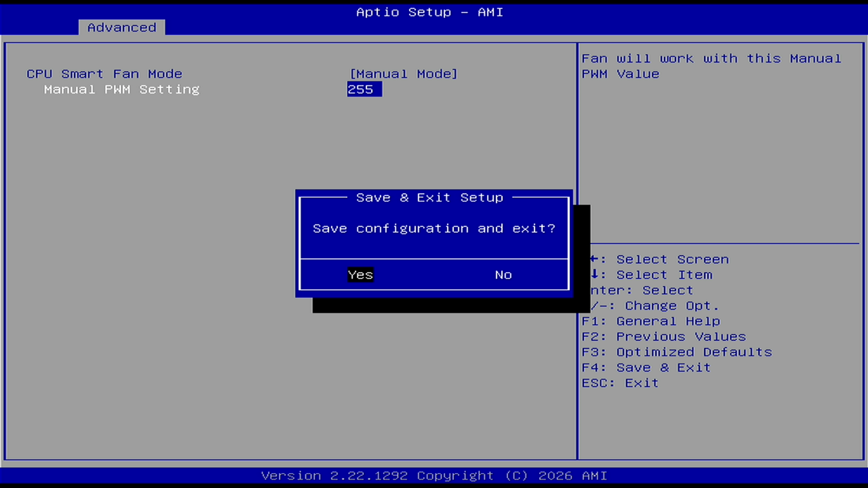The height and width of the screenshot is (488, 868).
Task: Confirm saving with the Yes button
Action: (361, 275)
